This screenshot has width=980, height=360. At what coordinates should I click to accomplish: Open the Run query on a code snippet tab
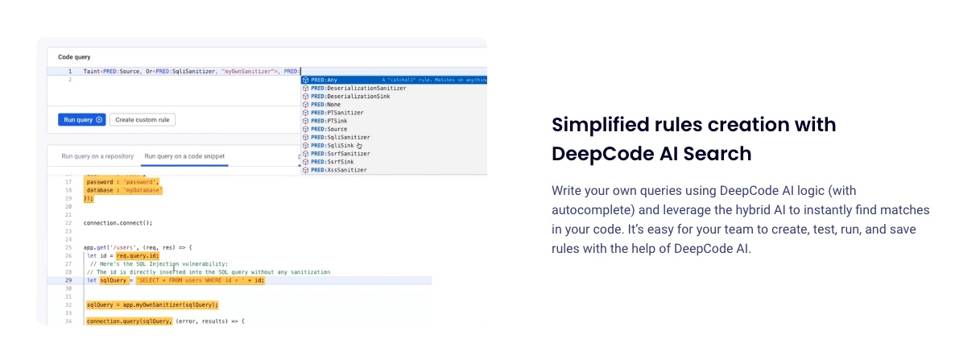click(184, 156)
